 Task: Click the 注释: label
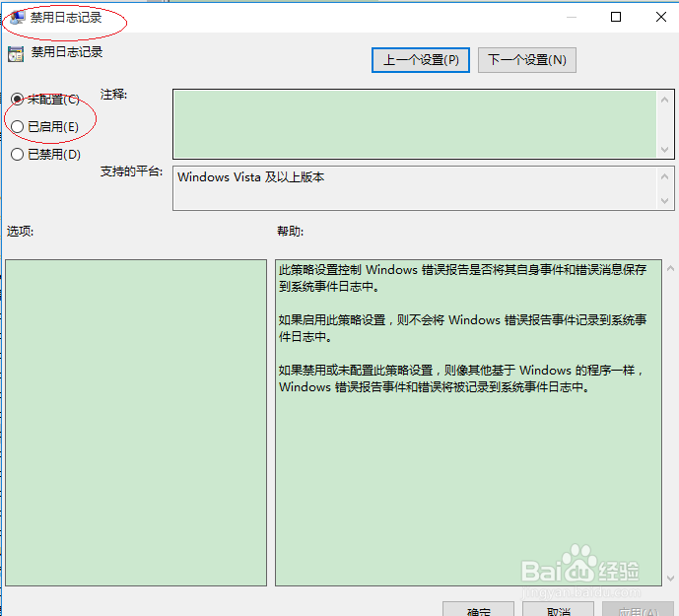113,94
